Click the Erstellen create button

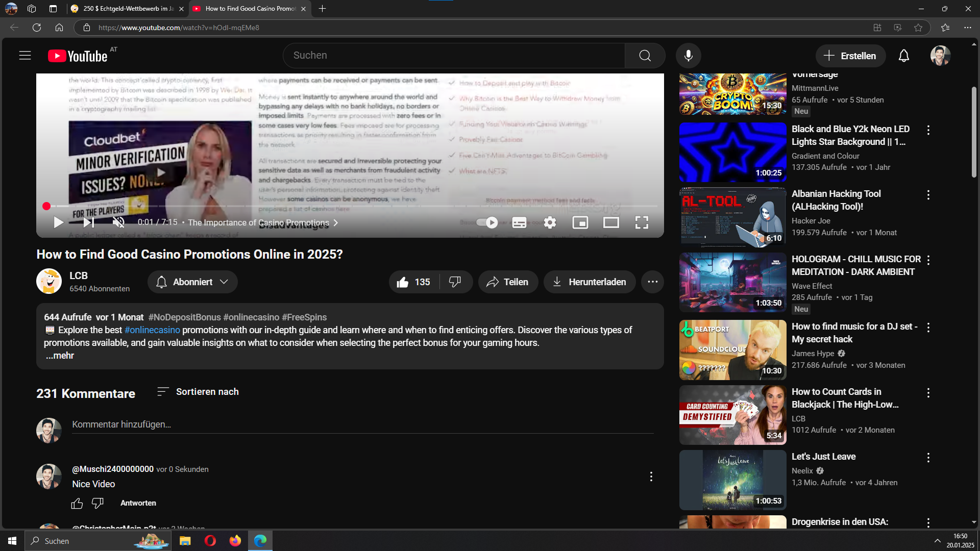click(850, 56)
